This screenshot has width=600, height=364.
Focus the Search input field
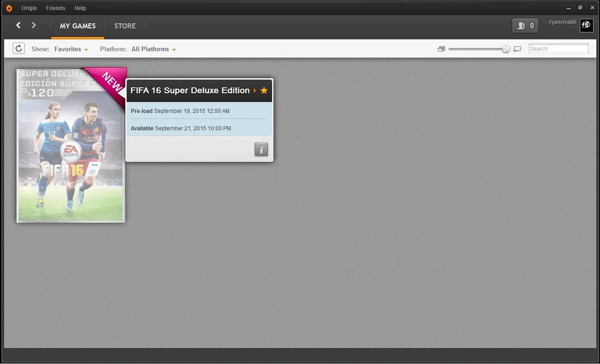click(559, 49)
